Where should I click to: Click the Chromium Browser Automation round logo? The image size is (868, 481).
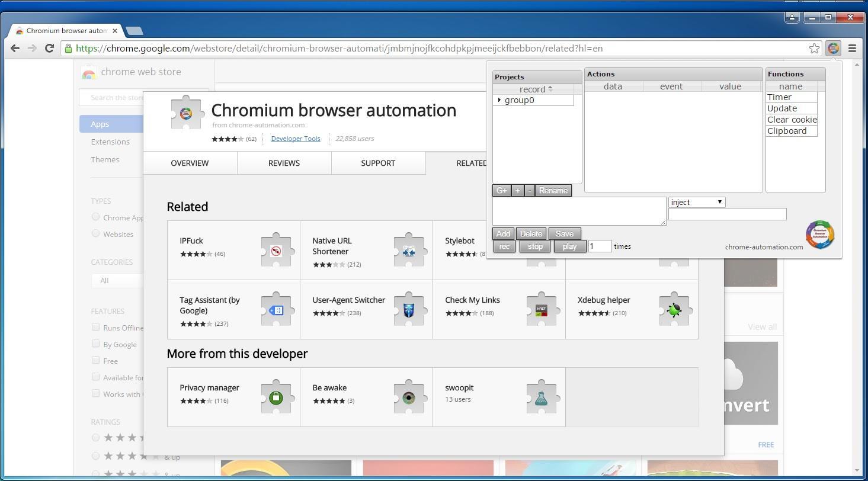pos(820,235)
